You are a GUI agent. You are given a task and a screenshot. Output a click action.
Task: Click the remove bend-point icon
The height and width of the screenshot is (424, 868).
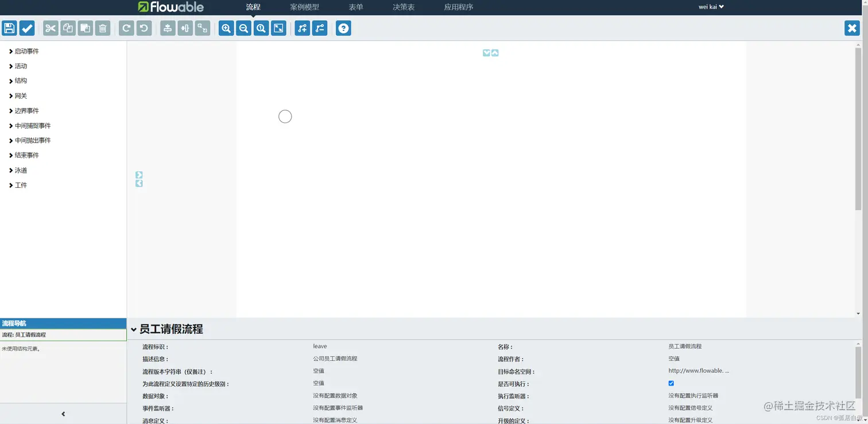(320, 28)
